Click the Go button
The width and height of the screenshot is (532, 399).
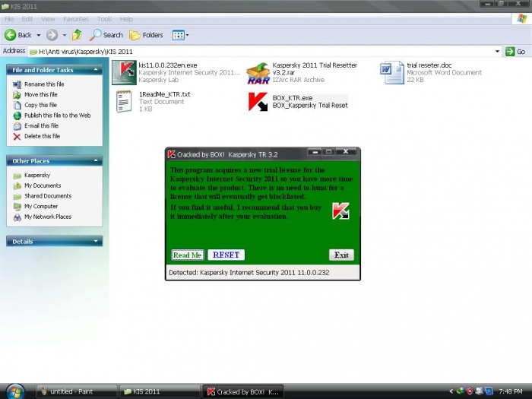click(515, 52)
